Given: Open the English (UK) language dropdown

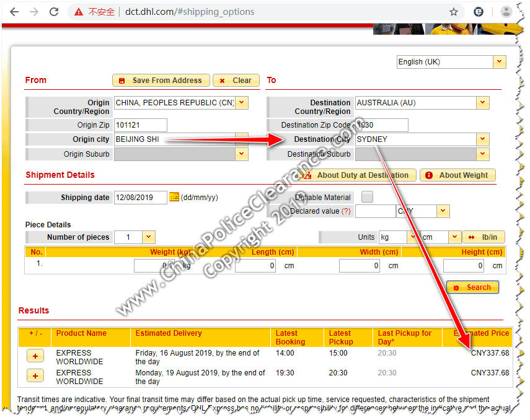Looking at the screenshot, I should [499, 62].
